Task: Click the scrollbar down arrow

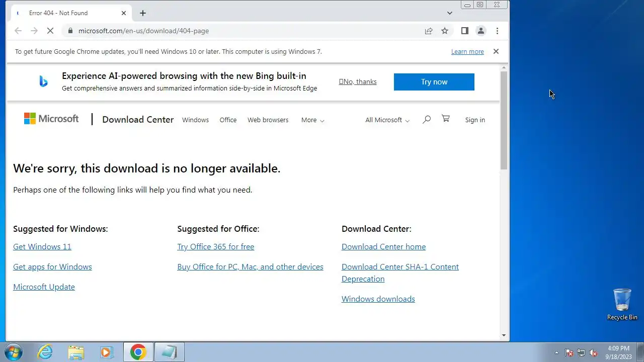Action: coord(504,335)
